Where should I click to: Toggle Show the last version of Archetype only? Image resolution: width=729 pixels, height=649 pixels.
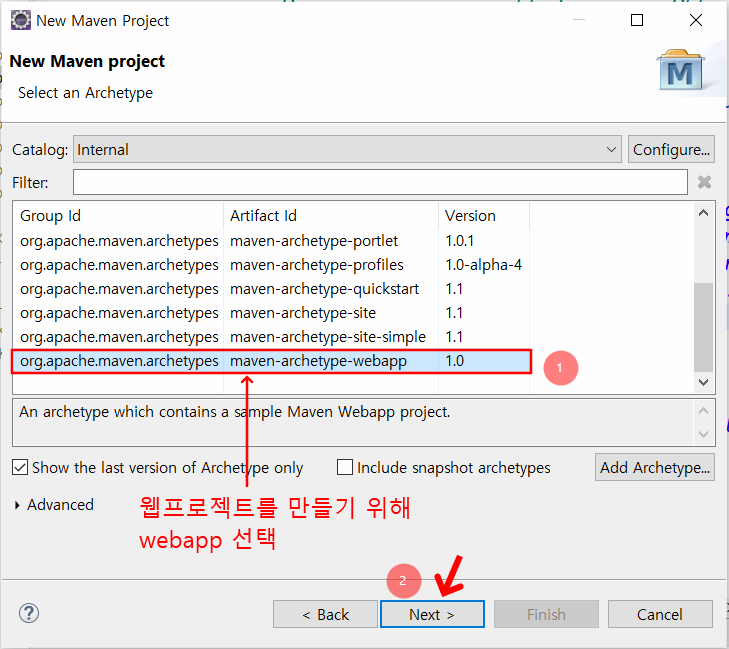tap(20, 467)
